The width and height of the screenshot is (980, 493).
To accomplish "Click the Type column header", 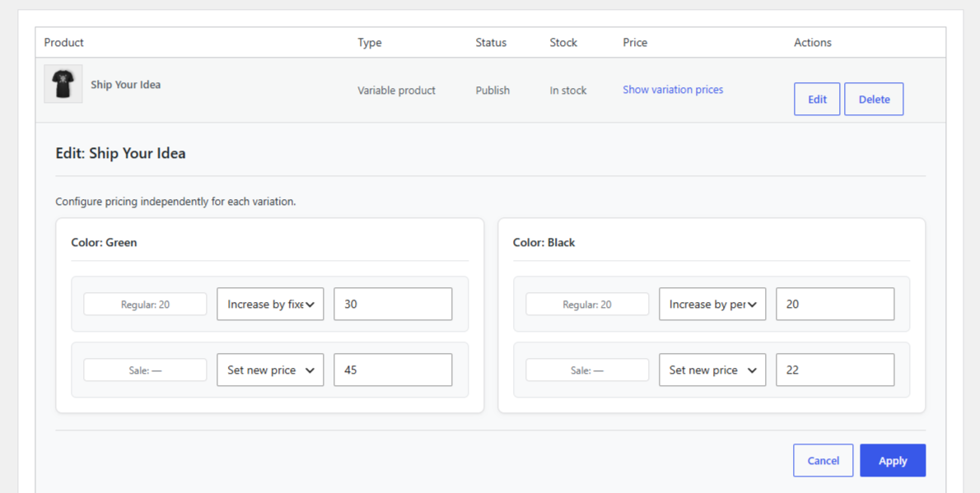I will pos(370,43).
